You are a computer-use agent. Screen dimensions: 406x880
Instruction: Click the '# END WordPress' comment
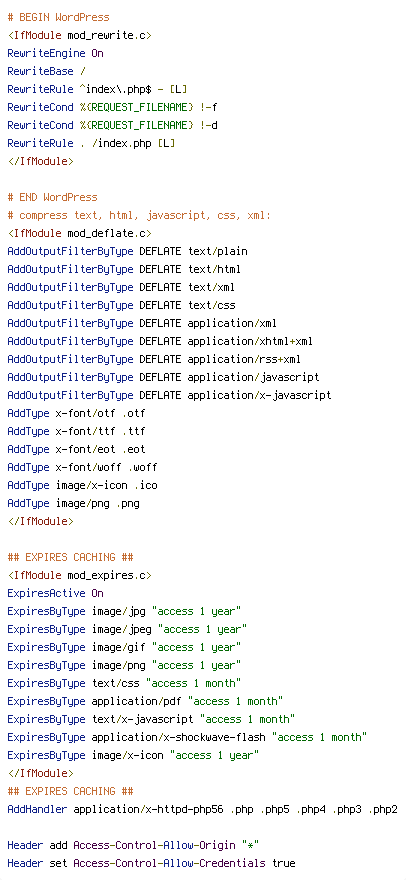(x=52, y=197)
